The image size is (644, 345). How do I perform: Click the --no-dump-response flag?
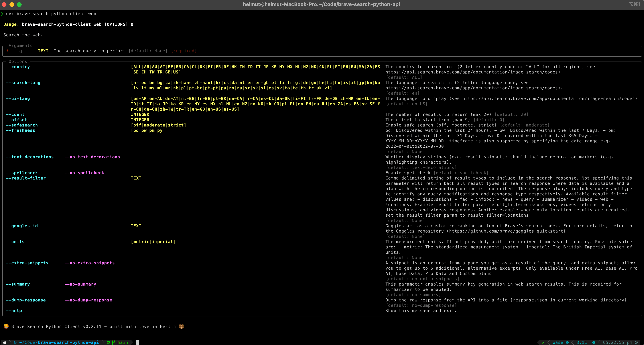(x=88, y=300)
